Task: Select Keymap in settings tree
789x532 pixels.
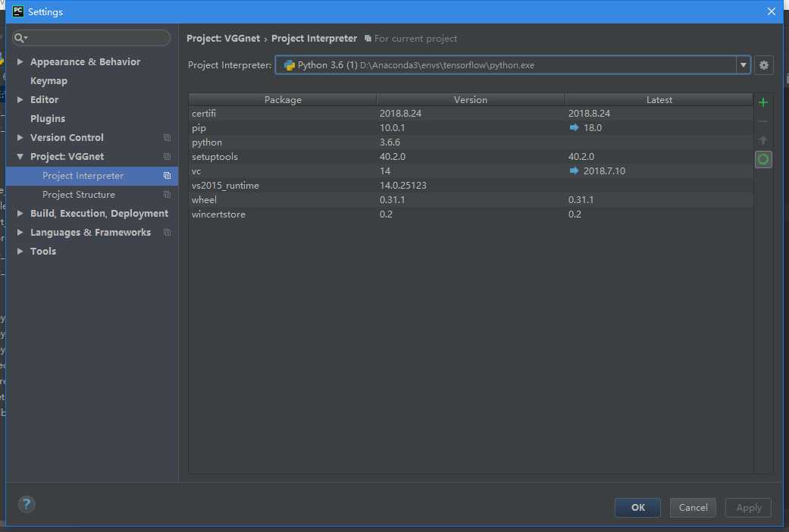Action: pos(49,80)
